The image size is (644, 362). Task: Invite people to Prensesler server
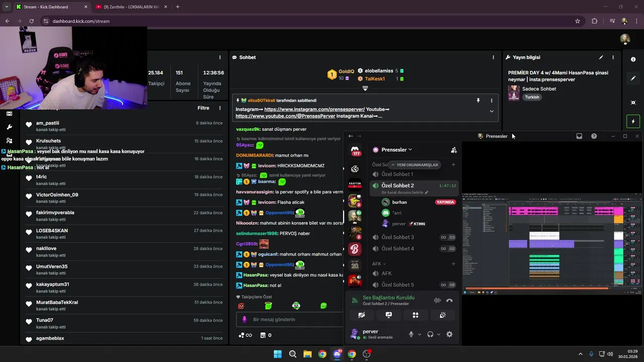click(x=454, y=150)
